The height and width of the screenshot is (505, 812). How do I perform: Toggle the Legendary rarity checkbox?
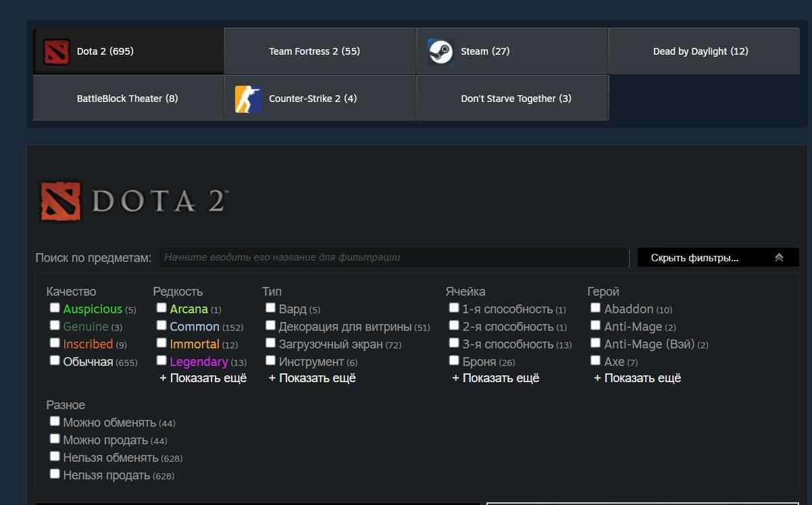click(x=161, y=361)
